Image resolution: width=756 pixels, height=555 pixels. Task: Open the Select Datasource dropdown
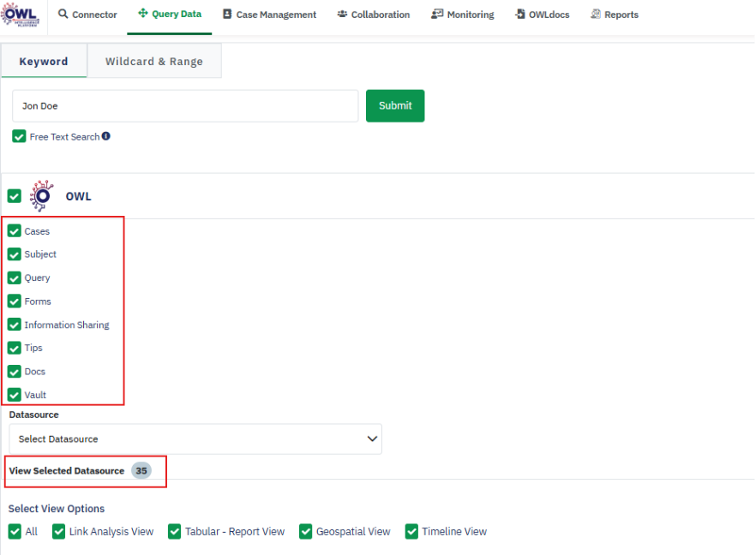[195, 439]
